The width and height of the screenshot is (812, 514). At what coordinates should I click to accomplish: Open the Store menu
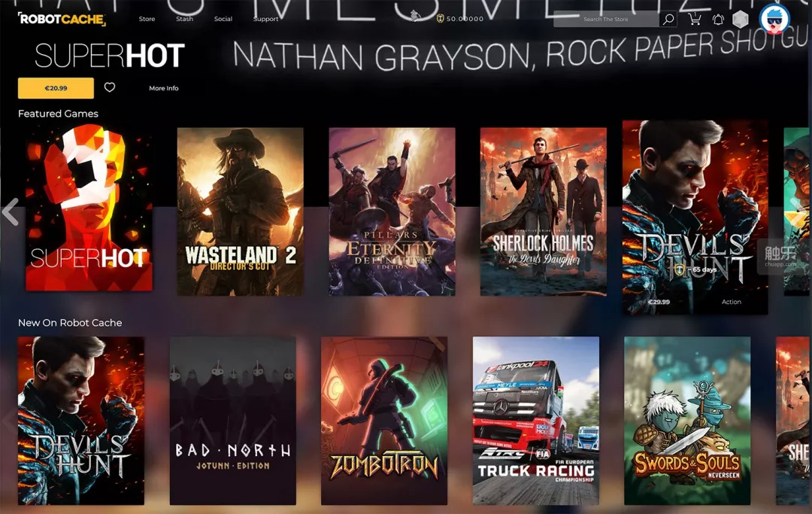tap(147, 19)
